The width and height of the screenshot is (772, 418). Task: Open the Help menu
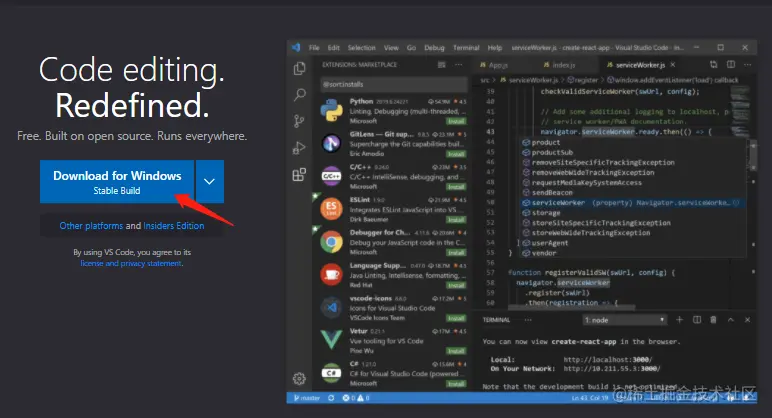495,48
